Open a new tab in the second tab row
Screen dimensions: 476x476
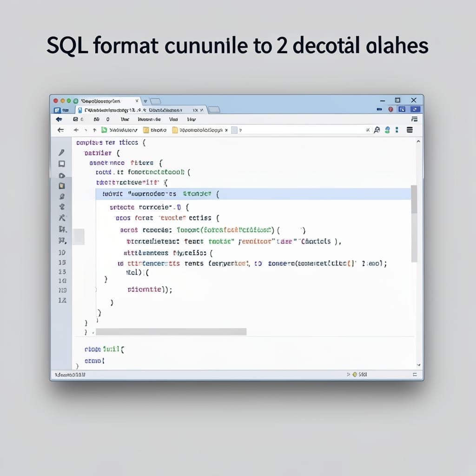(x=214, y=110)
